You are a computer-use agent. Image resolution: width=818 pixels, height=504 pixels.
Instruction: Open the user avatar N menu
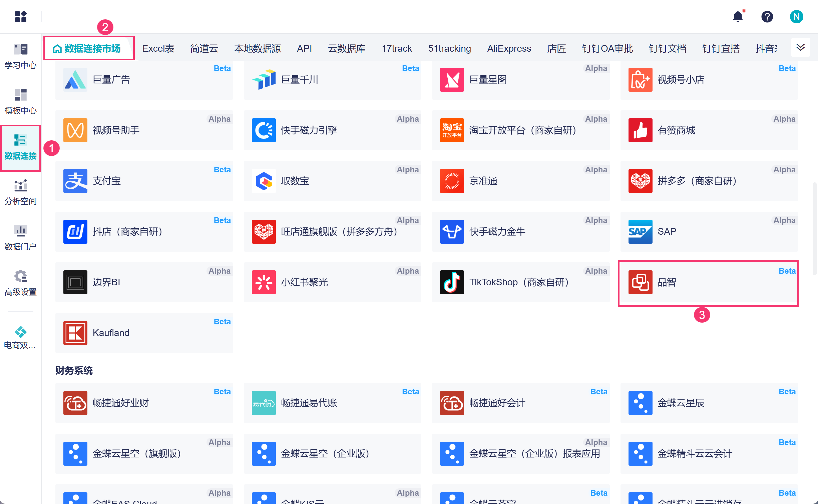point(797,16)
